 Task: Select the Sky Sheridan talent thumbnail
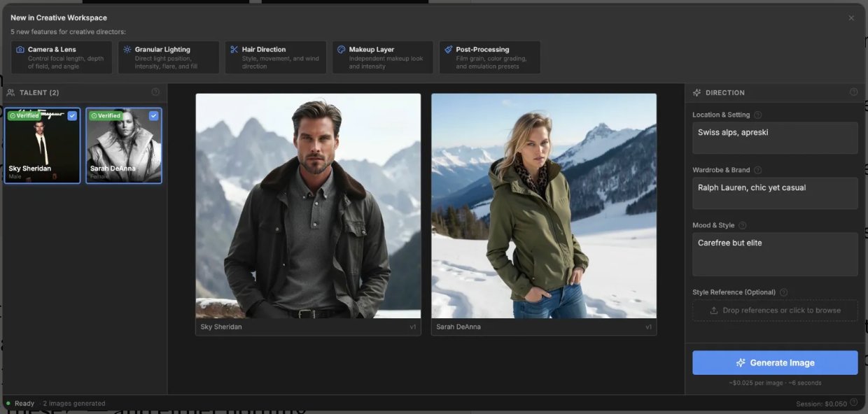tap(43, 145)
